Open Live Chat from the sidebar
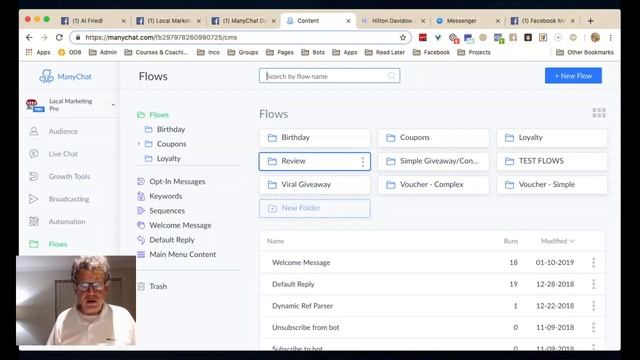The width and height of the screenshot is (640, 360). pyautogui.click(x=63, y=154)
